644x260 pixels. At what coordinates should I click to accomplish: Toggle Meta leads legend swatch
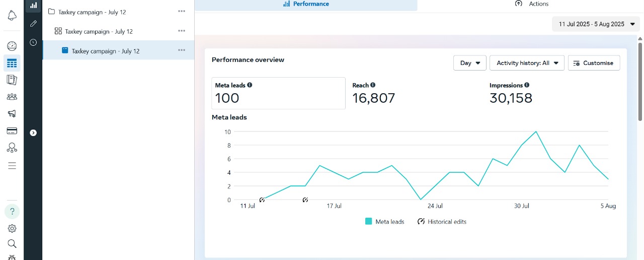click(x=369, y=222)
